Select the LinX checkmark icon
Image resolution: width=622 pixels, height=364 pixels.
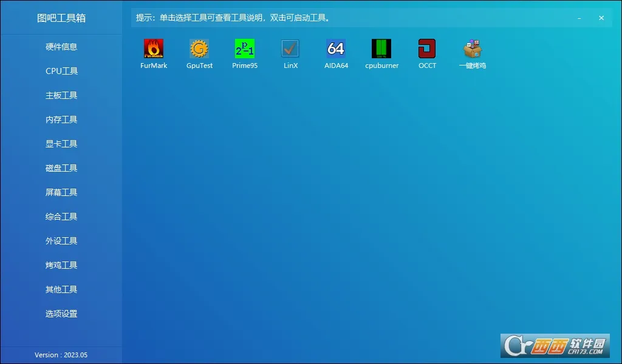tap(290, 49)
